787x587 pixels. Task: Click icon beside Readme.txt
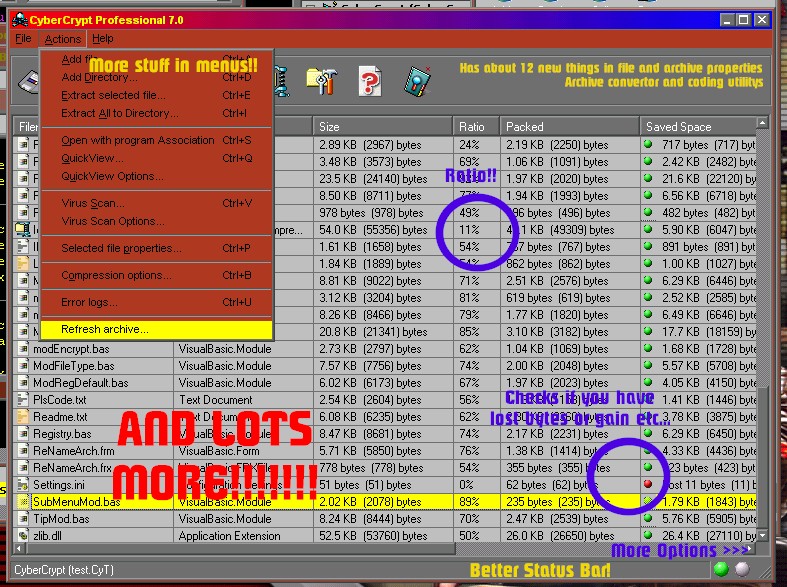point(23,416)
